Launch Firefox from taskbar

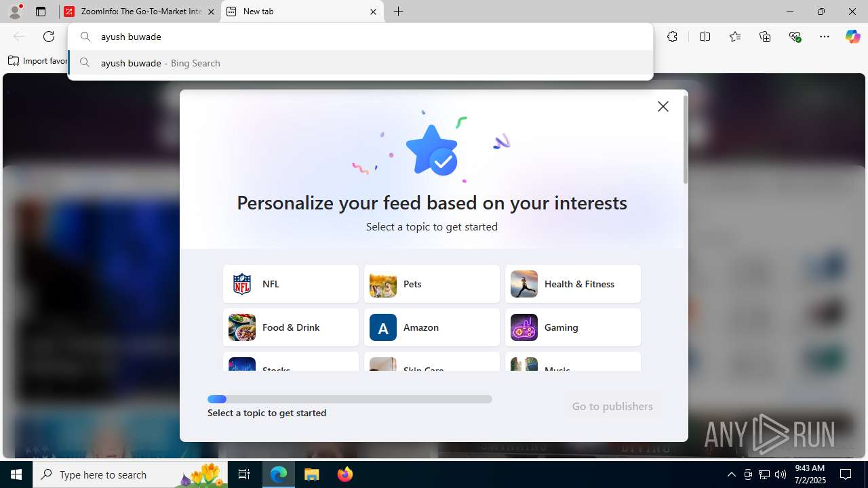point(345,474)
